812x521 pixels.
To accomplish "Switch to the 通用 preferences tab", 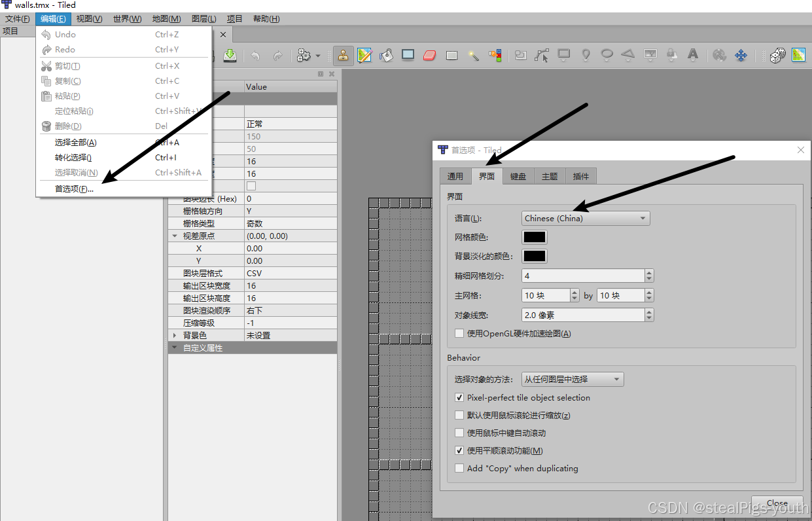I will pos(455,176).
